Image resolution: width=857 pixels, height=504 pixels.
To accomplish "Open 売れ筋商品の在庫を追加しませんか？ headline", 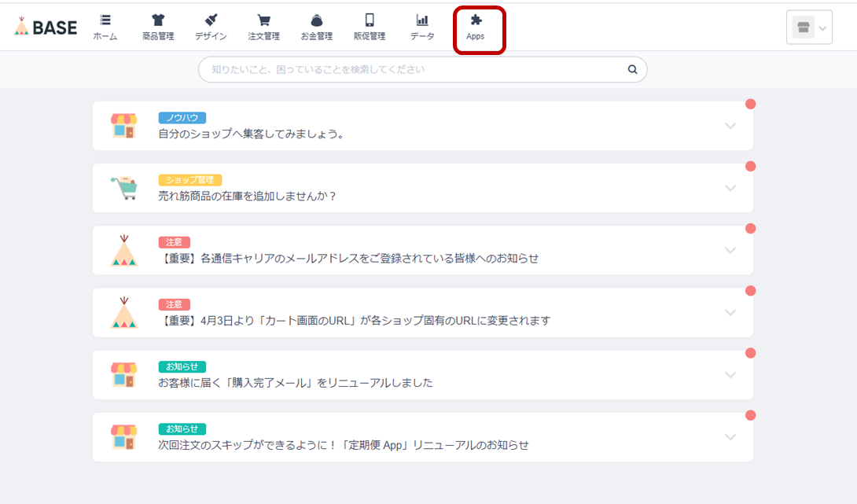I will point(248,197).
